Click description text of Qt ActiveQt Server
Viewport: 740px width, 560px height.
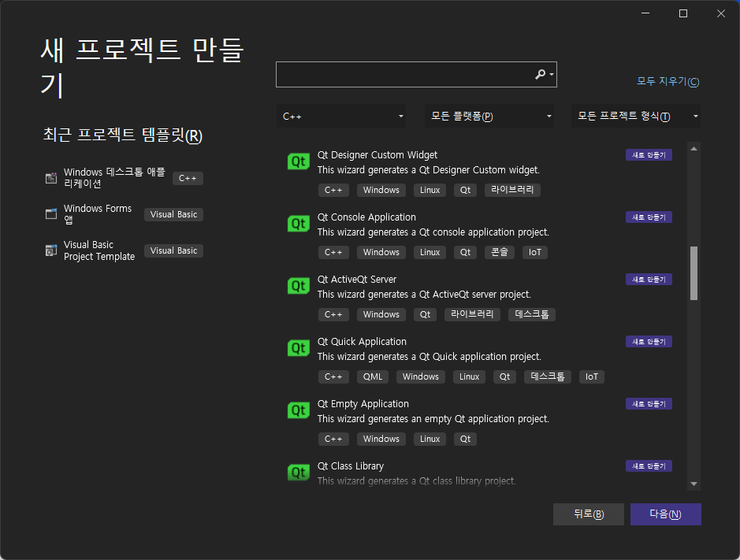click(424, 295)
